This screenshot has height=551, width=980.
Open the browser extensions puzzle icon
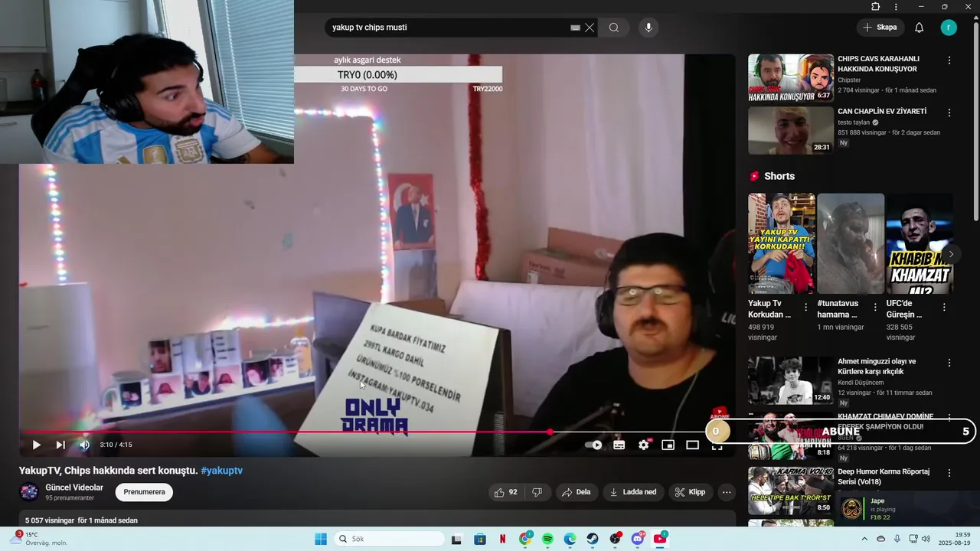pos(876,7)
